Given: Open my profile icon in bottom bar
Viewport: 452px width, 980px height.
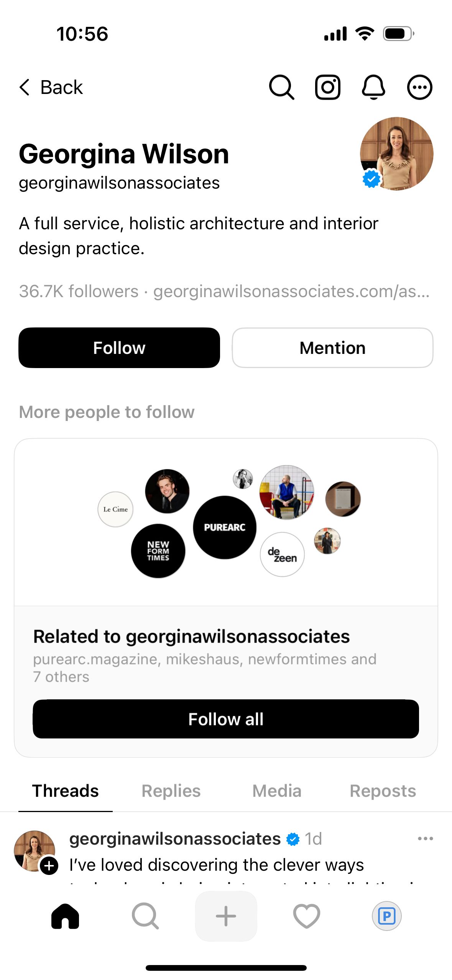Looking at the screenshot, I should (386, 916).
